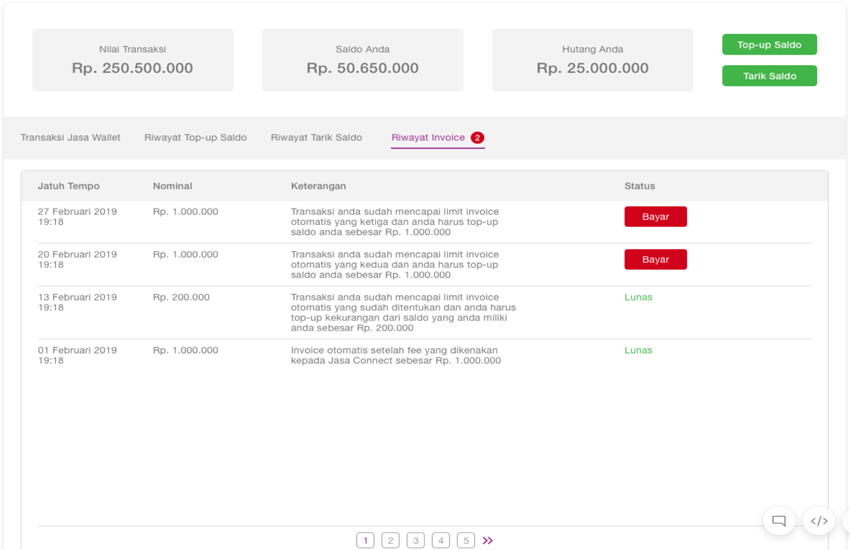Click the code brackets icon
The image size is (850, 550).
point(819,521)
